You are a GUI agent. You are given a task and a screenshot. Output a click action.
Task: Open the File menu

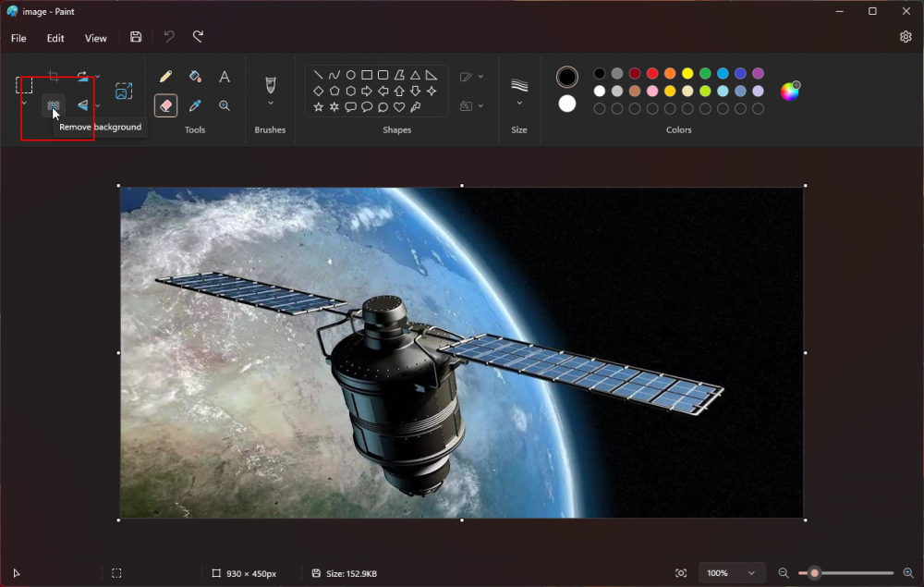coord(18,38)
